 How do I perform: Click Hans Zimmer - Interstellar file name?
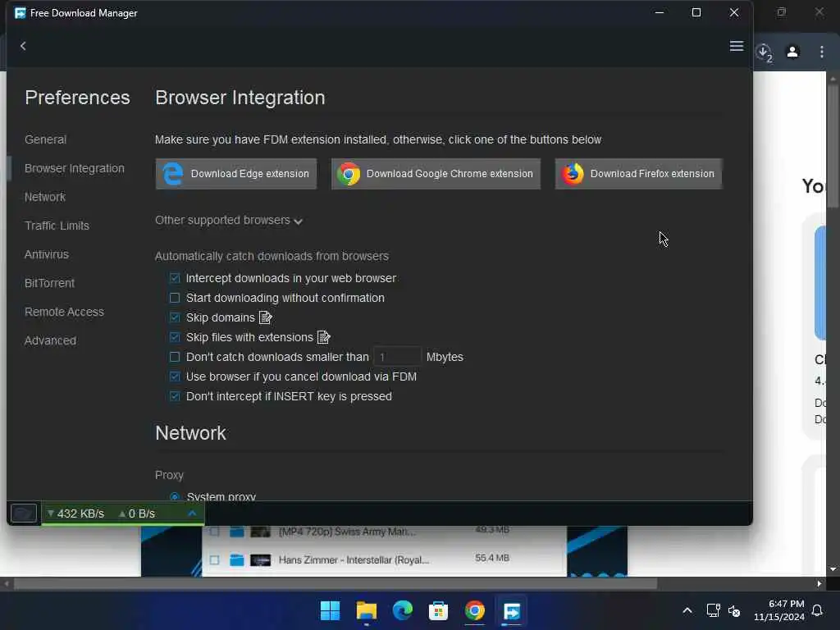(x=354, y=559)
